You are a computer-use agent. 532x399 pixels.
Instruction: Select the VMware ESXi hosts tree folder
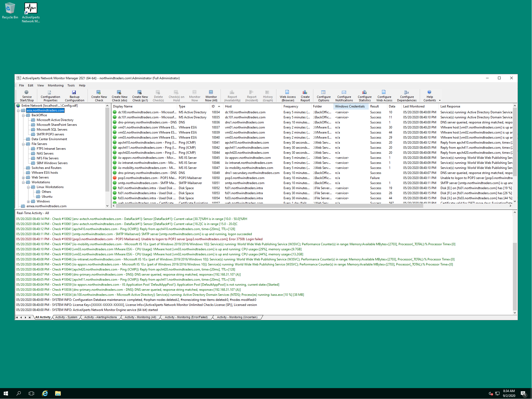(x=45, y=173)
